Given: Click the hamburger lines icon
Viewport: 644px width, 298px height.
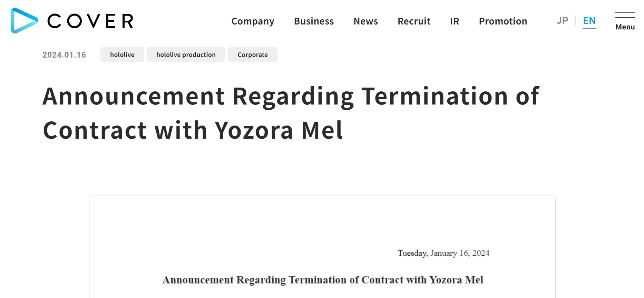Looking at the screenshot, I should (x=625, y=15).
